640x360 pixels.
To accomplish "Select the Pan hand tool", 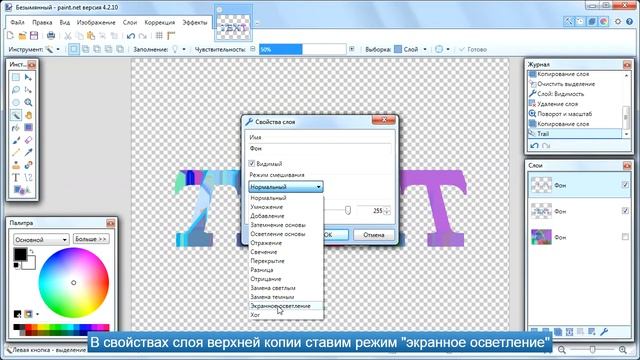I will (28, 115).
